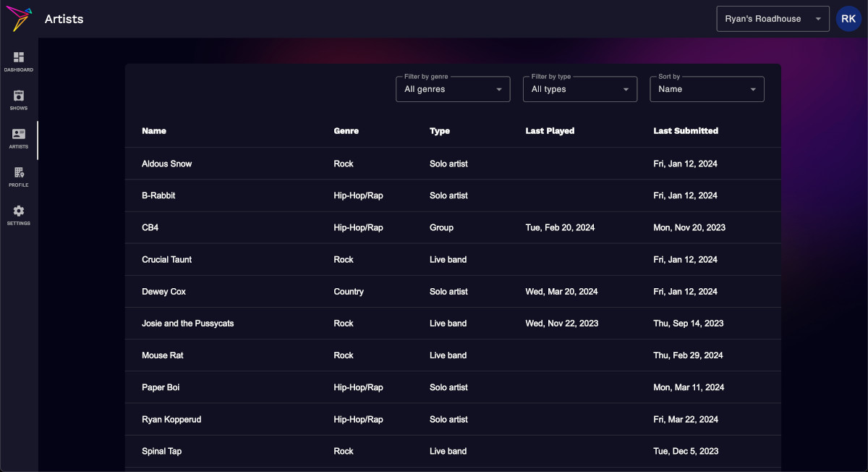The image size is (868, 472).
Task: Click the Type column header
Action: click(x=440, y=131)
